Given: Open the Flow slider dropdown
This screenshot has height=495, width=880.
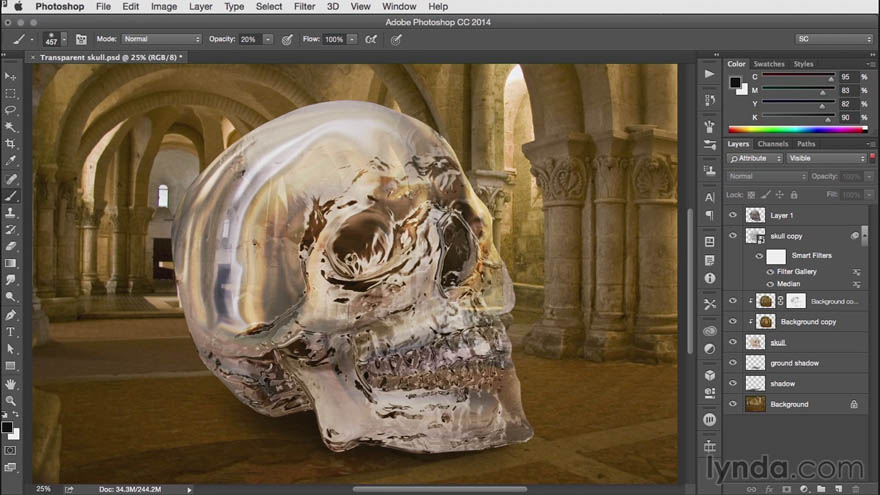Looking at the screenshot, I should click(352, 39).
